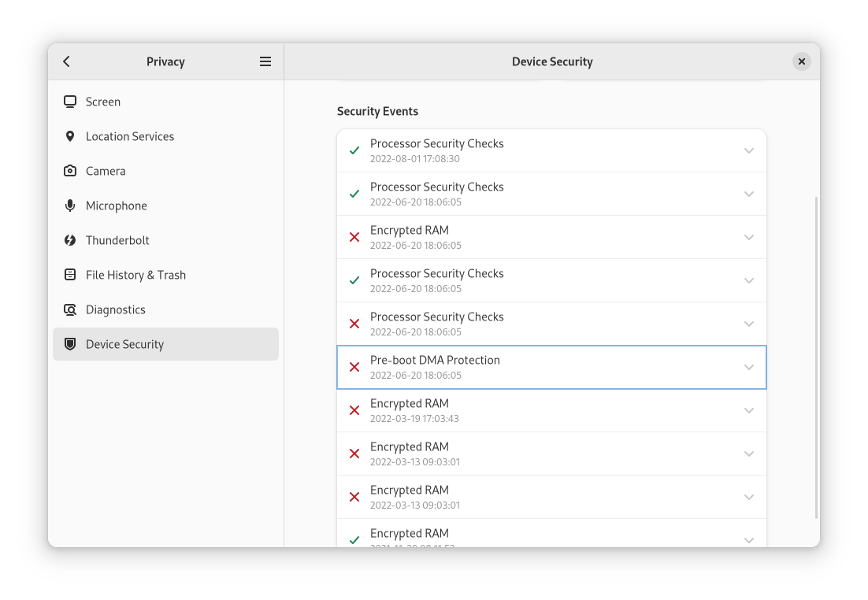868x600 pixels.
Task: Click the Diagnostics icon in sidebar
Action: point(70,309)
